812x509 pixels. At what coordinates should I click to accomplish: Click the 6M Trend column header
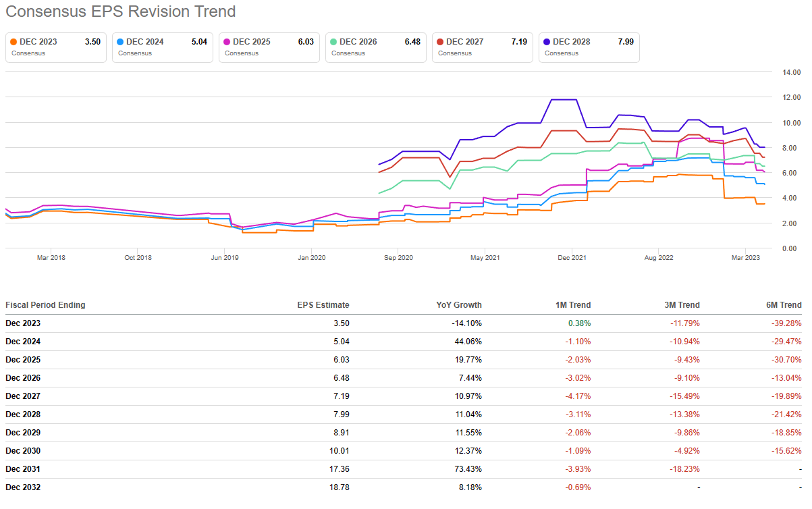[784, 305]
